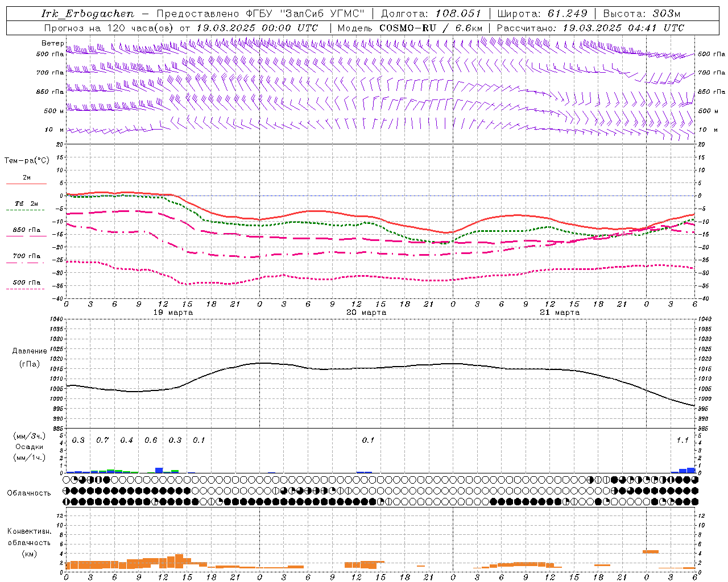Click the (км) unit under convective cloudiness
The image size is (728, 582).
(29, 553)
